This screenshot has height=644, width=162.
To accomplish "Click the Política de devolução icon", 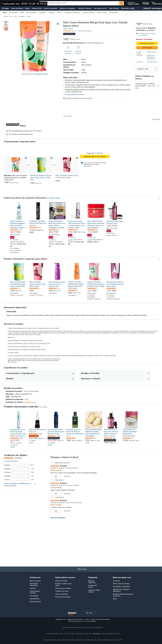I will tap(78, 47).
